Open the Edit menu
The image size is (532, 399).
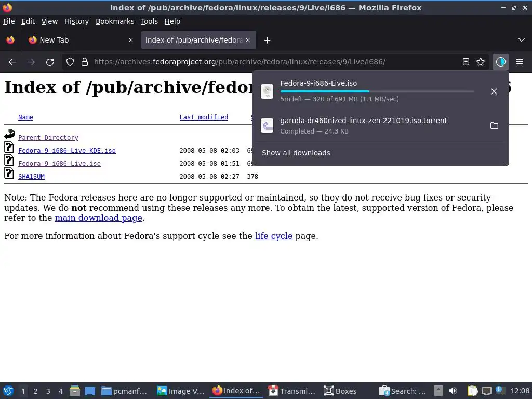(28, 21)
